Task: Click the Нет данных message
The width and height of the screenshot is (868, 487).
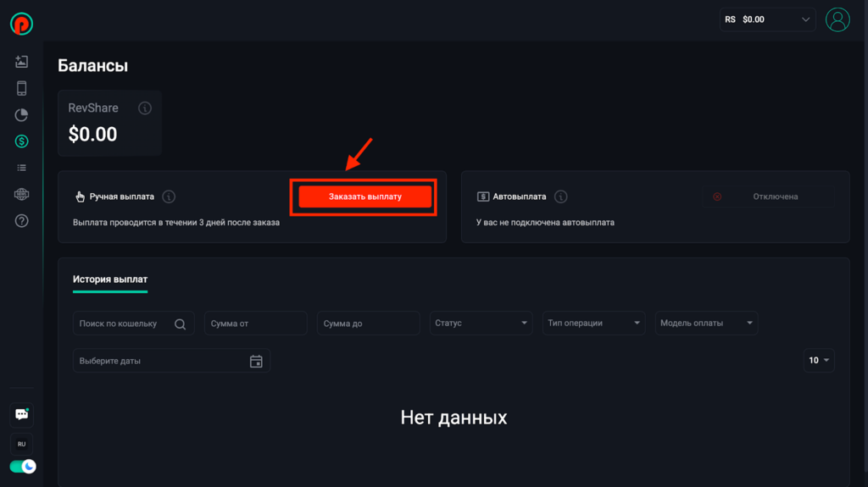Action: [453, 418]
